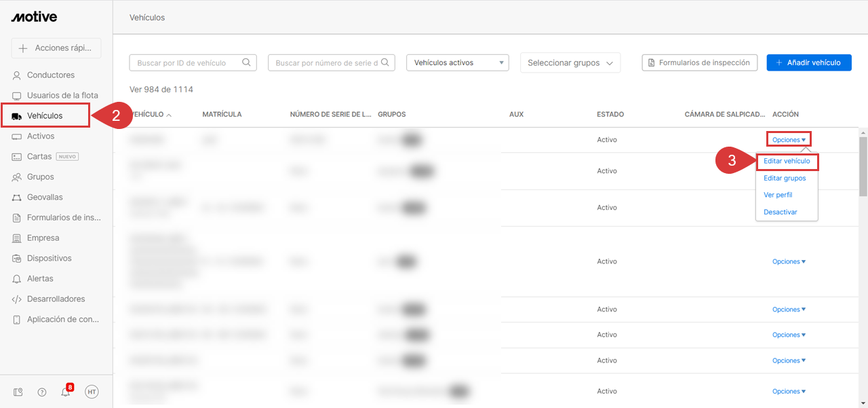Click the ESTADO column header

610,115
